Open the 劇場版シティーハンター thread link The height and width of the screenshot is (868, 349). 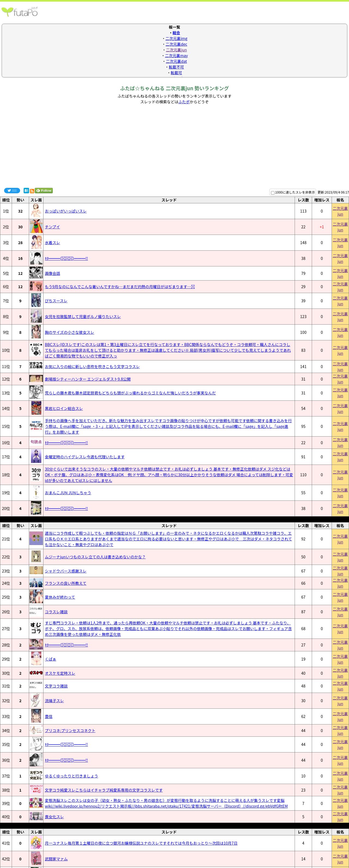click(88, 379)
